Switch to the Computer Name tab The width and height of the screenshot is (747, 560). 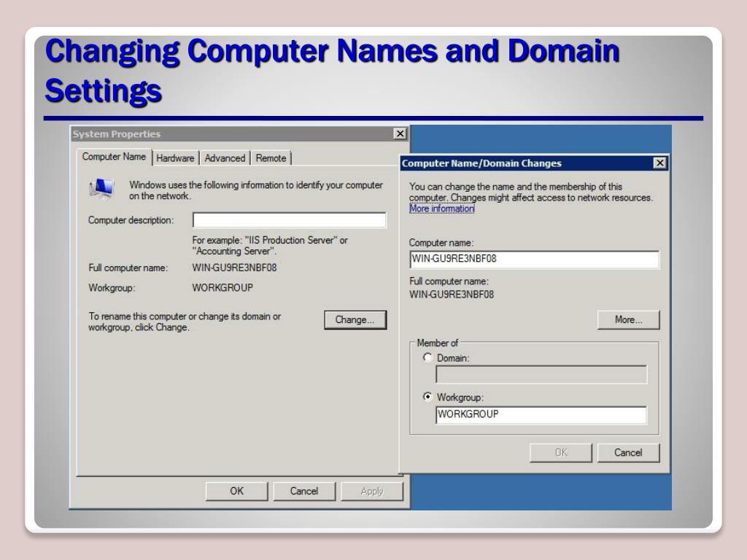(114, 157)
